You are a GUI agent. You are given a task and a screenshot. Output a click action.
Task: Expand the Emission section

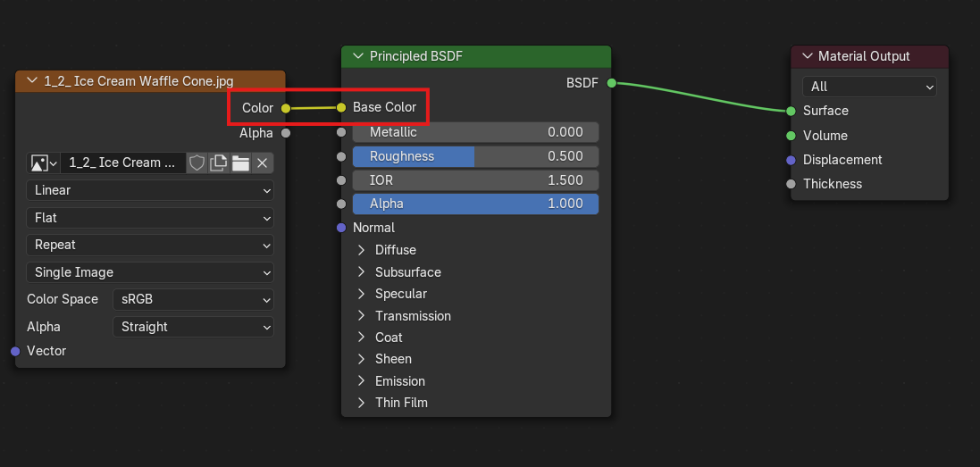coord(362,381)
